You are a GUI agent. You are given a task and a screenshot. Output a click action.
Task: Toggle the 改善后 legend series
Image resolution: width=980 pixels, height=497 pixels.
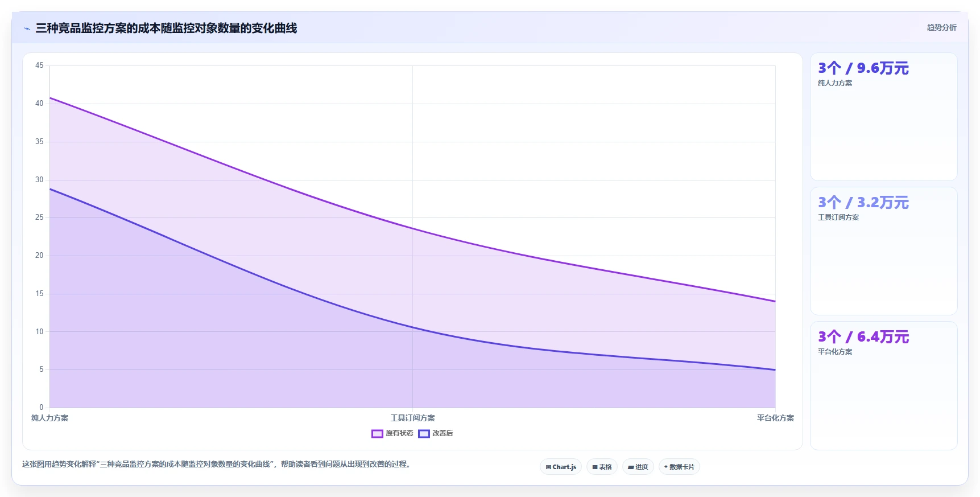(436, 433)
